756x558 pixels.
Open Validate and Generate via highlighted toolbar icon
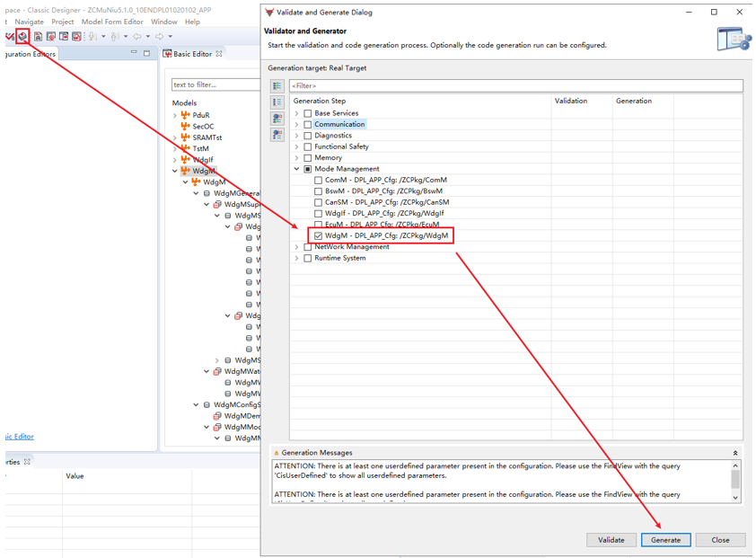[x=22, y=36]
